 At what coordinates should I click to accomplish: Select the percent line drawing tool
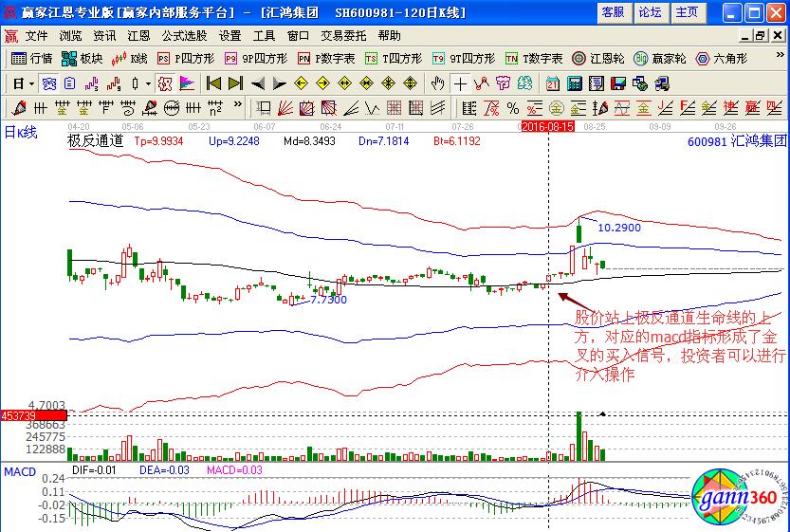click(x=512, y=106)
